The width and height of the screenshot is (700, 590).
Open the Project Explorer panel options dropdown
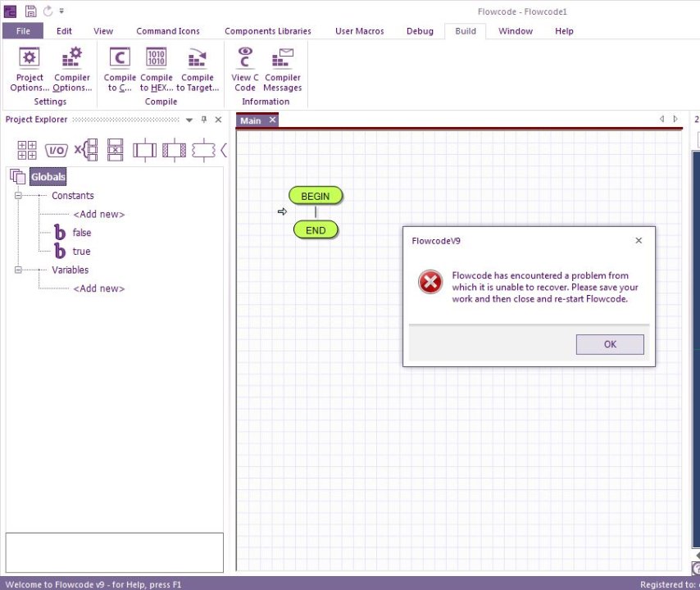189,120
